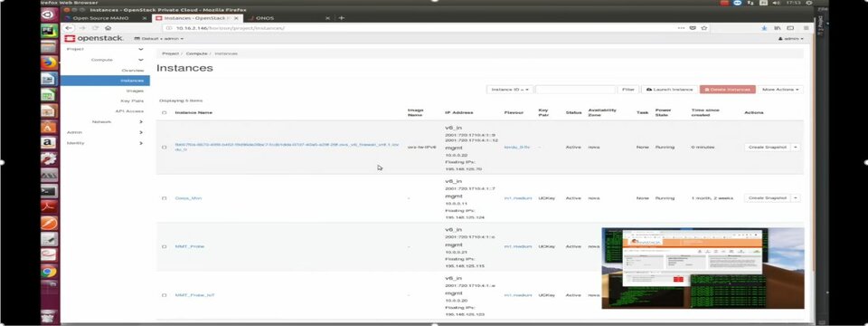Screen dimensions: 868x326
Task: Click the instance filter text field
Action: pyautogui.click(x=575, y=90)
